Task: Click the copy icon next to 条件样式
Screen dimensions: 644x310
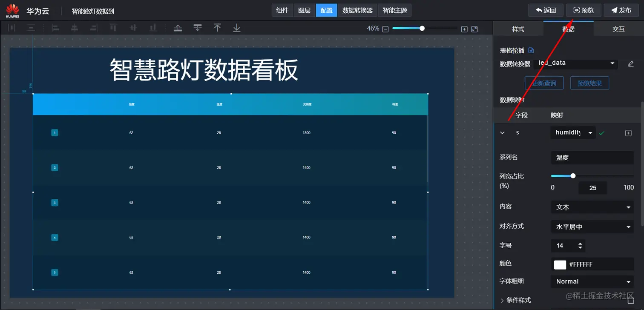Action: [631, 301]
